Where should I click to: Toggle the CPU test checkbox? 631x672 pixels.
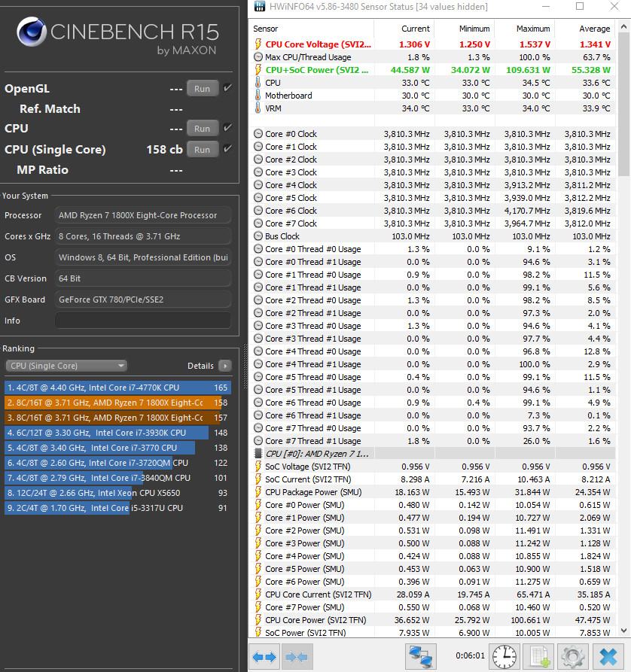[228, 128]
